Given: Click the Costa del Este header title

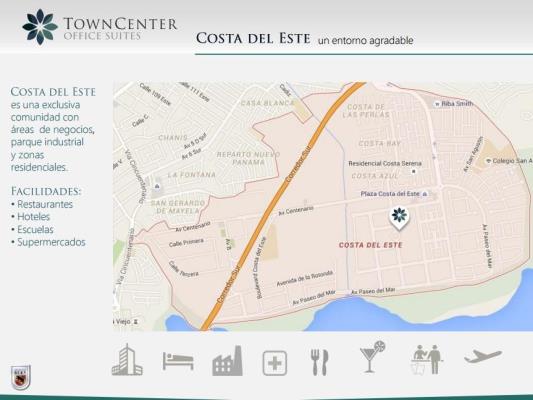Looking at the screenshot, I should 253,38.
